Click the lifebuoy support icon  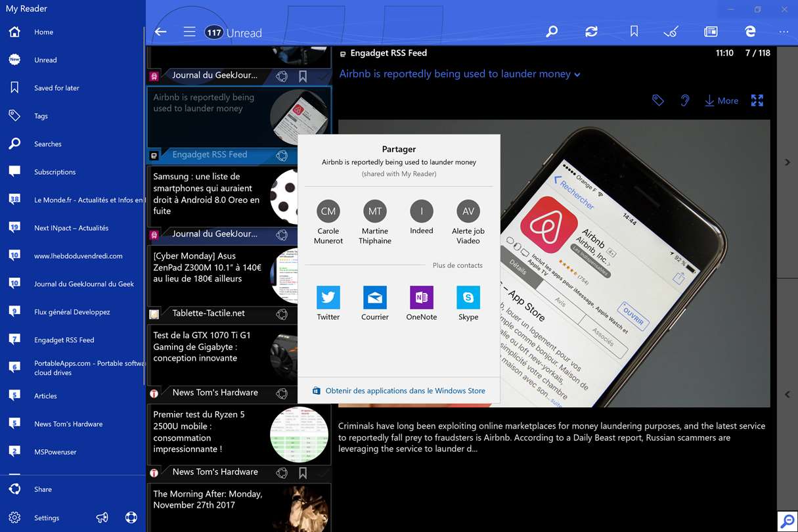131,518
